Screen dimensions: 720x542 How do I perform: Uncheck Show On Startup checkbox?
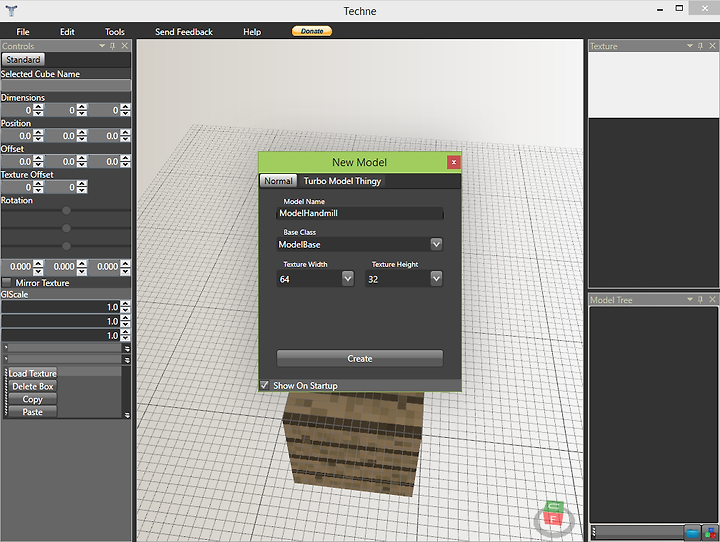(264, 385)
